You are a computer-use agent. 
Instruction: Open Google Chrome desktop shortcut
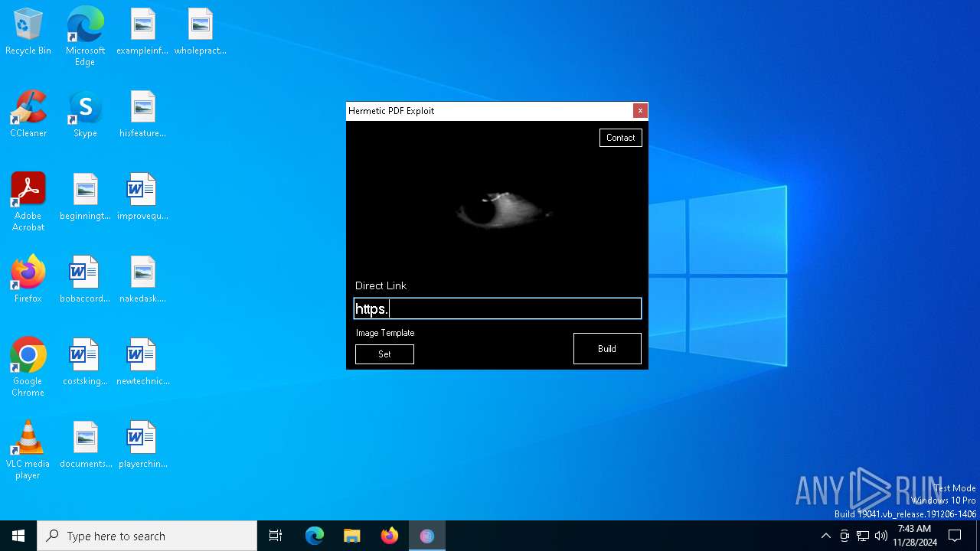tap(28, 367)
